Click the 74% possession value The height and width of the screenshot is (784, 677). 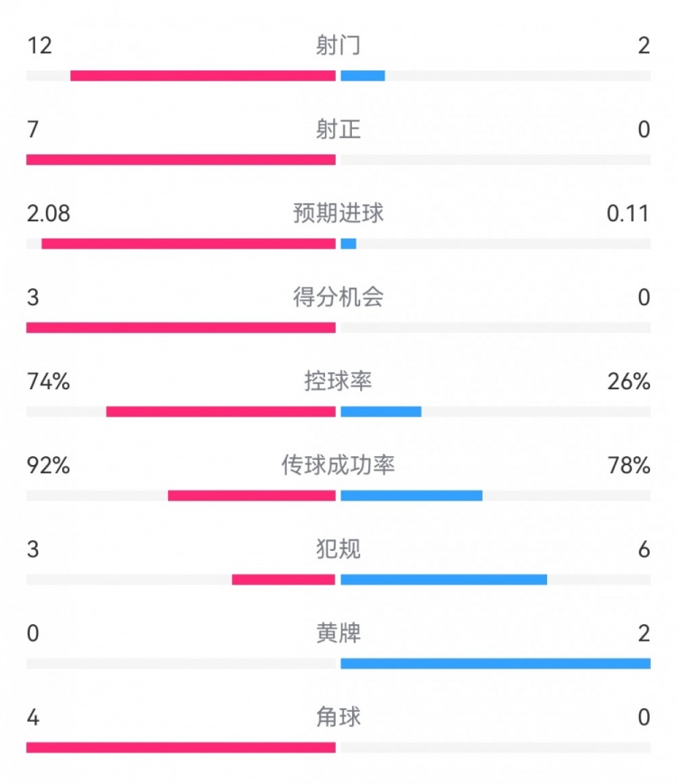pyautogui.click(x=49, y=381)
